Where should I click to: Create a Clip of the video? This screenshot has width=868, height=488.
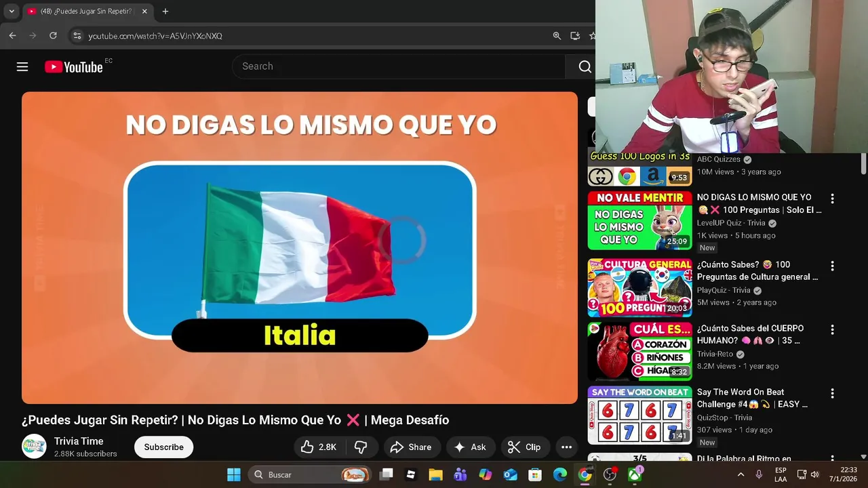click(x=524, y=447)
